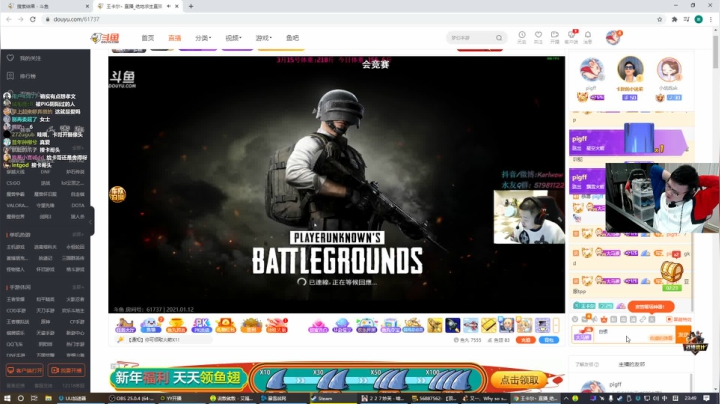
Task: Open the red envelope activity icon
Action: pyautogui.click(x=225, y=325)
